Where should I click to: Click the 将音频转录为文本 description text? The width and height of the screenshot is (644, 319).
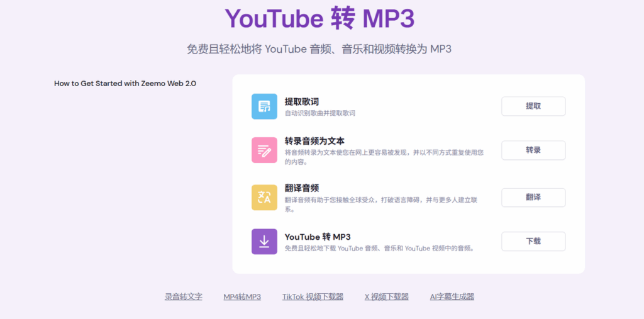[384, 157]
